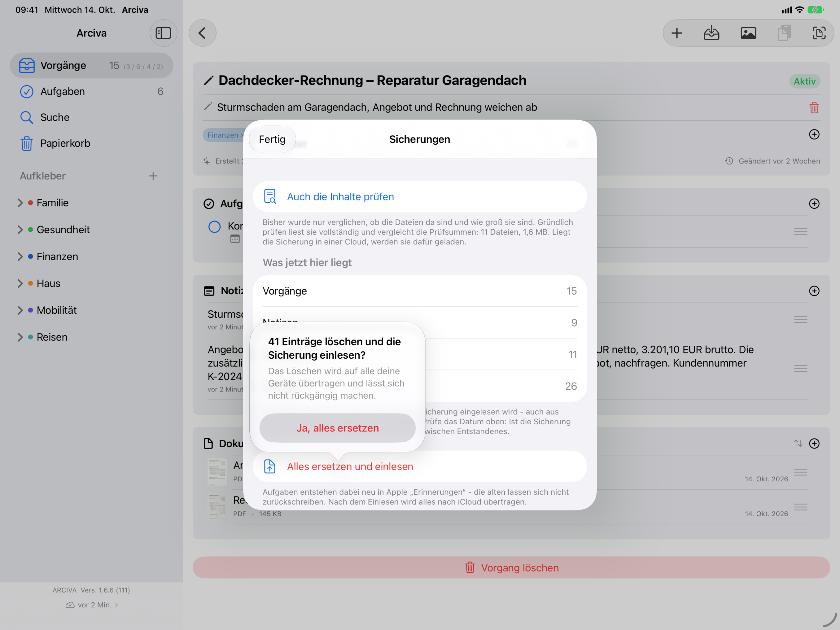Tap 'Vorgang löschen' button

coord(511,568)
